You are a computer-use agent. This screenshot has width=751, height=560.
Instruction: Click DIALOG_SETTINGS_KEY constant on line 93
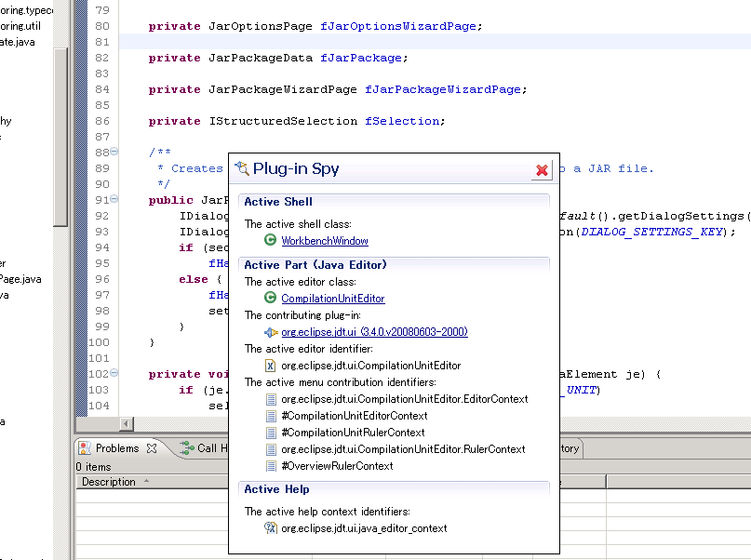651,232
